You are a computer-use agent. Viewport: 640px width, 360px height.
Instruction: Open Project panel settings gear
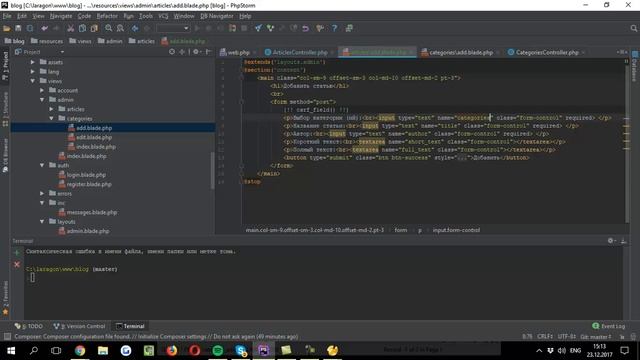pyautogui.click(x=196, y=52)
